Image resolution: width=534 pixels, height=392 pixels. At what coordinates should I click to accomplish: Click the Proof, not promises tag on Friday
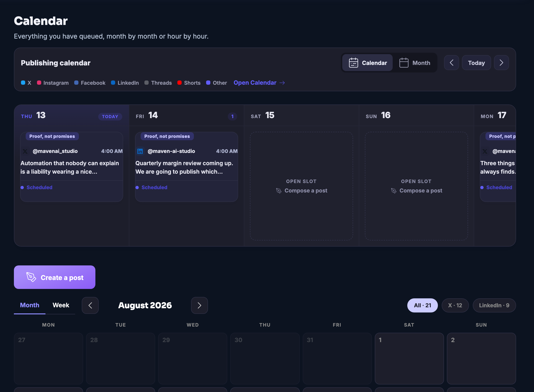coord(167,136)
